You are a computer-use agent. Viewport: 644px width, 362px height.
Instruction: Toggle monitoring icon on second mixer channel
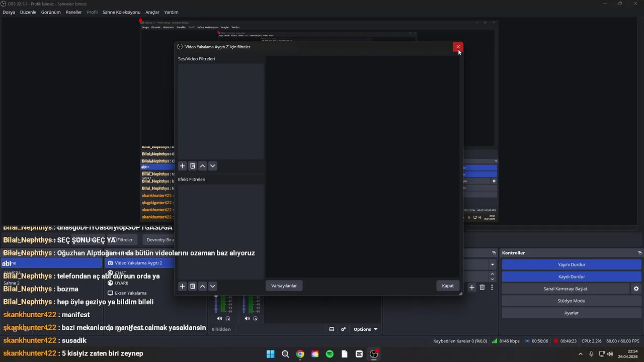pyautogui.click(x=255, y=318)
